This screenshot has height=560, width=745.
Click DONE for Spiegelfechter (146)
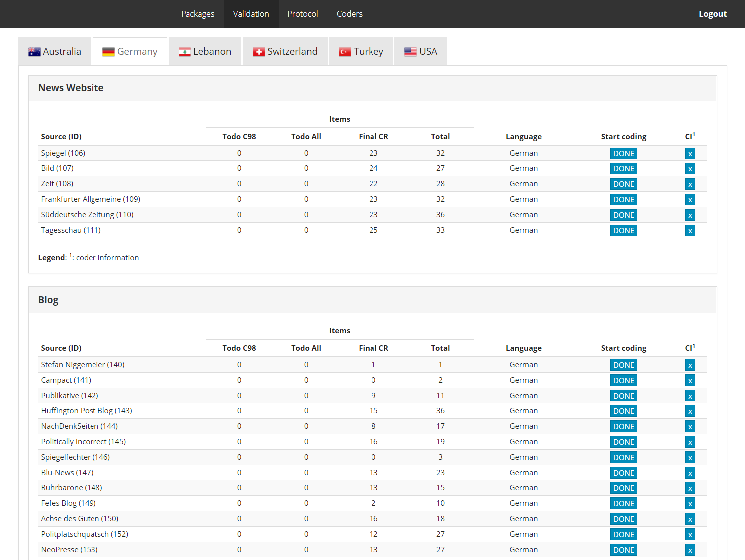[624, 458]
